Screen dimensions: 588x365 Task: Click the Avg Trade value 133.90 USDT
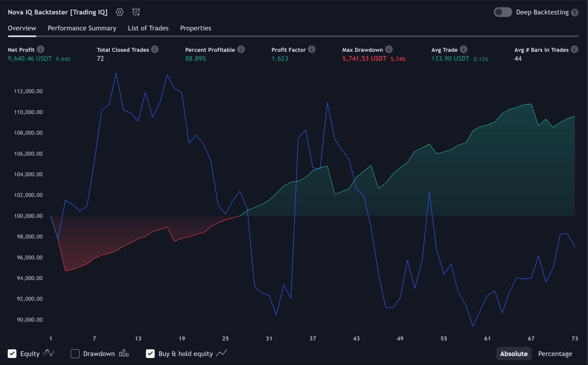click(450, 59)
